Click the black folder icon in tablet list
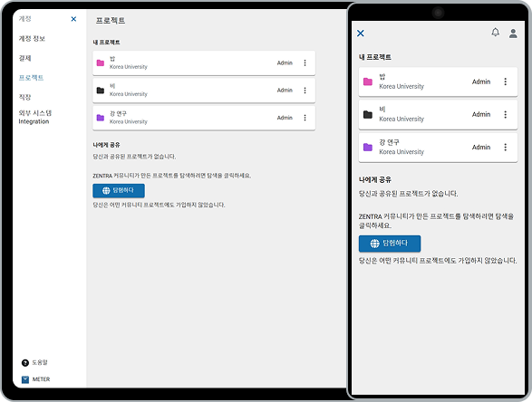Viewport: 532px width, 402px height. point(101,91)
